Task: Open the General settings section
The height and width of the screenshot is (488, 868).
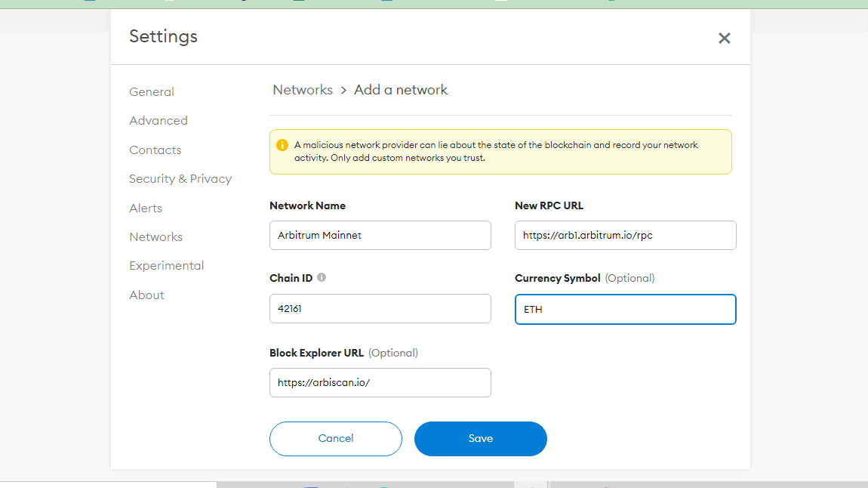Action: pos(152,92)
